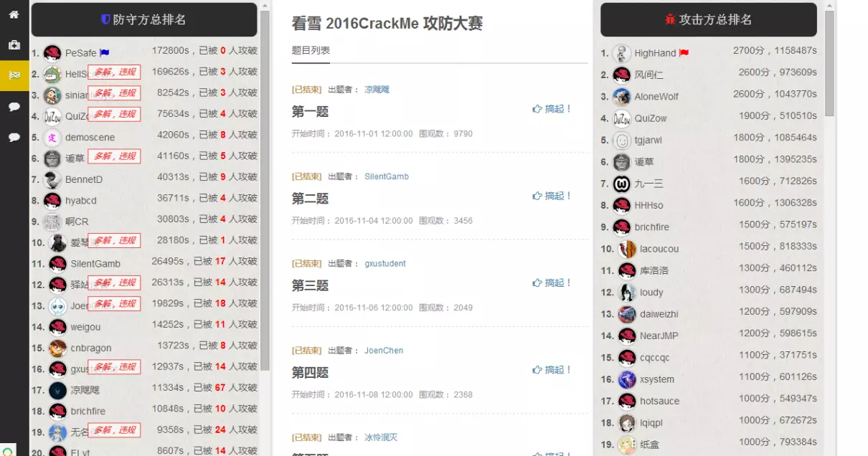Image resolution: width=868 pixels, height=456 pixels.
Task: Click username cqccqc in attack ranking
Action: pos(655,358)
